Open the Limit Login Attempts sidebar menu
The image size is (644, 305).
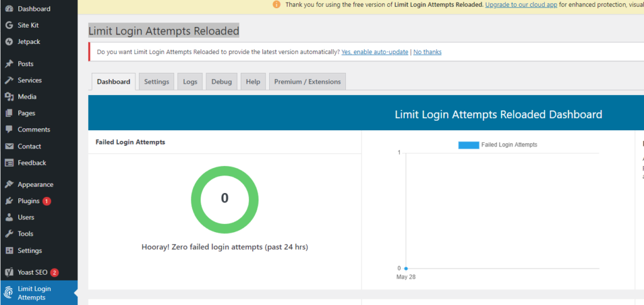[x=38, y=293]
